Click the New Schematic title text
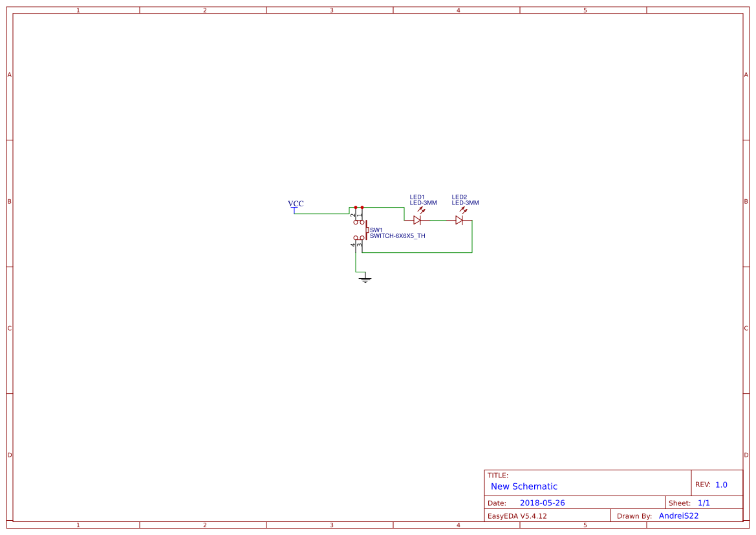 [524, 486]
